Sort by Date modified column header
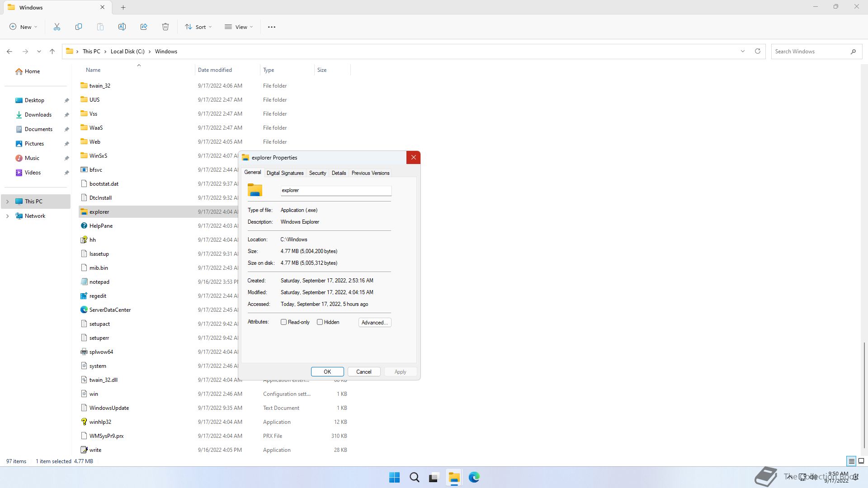This screenshot has height=488, width=868. coord(227,70)
